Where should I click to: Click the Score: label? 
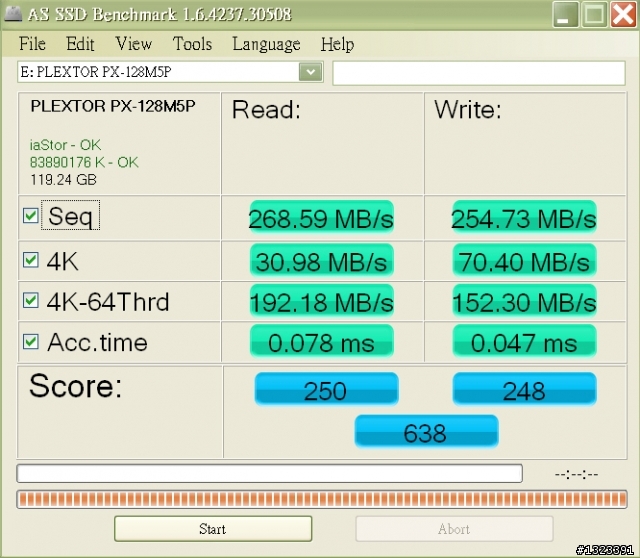tap(76, 385)
